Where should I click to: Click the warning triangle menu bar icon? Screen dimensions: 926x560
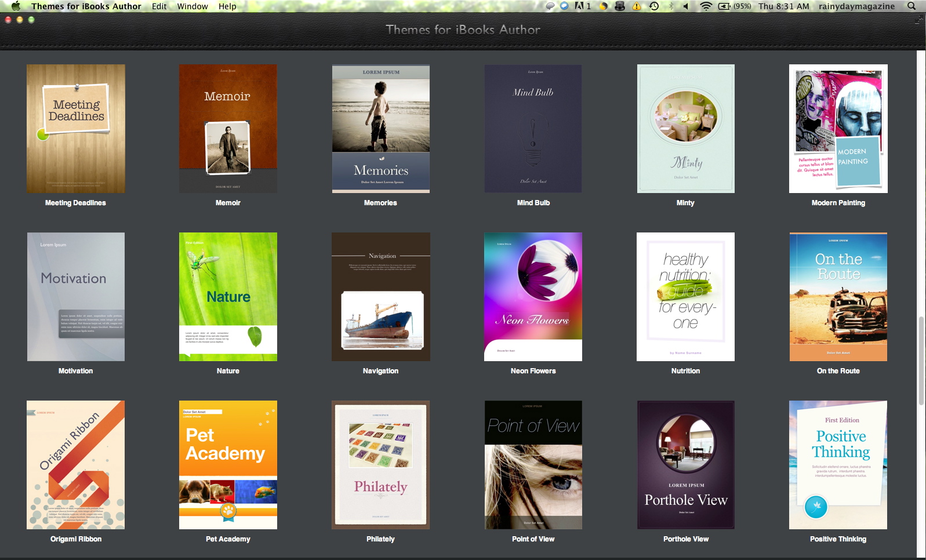click(637, 6)
